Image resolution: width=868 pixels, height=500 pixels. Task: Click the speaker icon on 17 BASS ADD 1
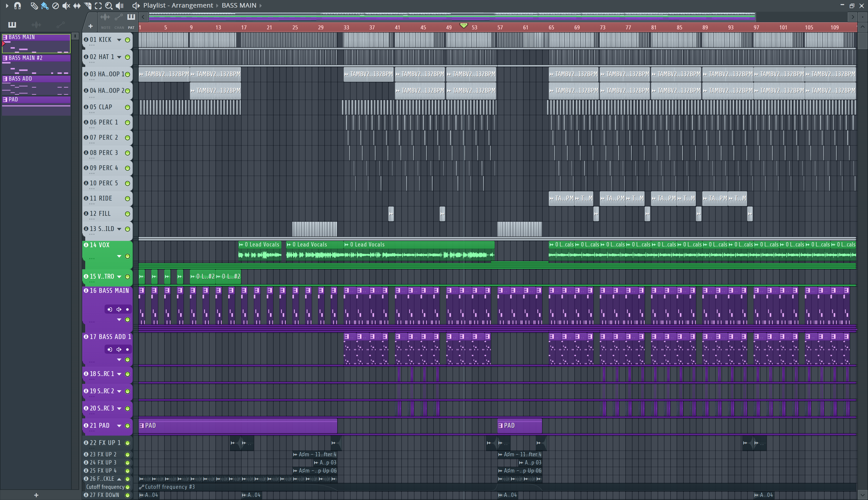pos(119,350)
